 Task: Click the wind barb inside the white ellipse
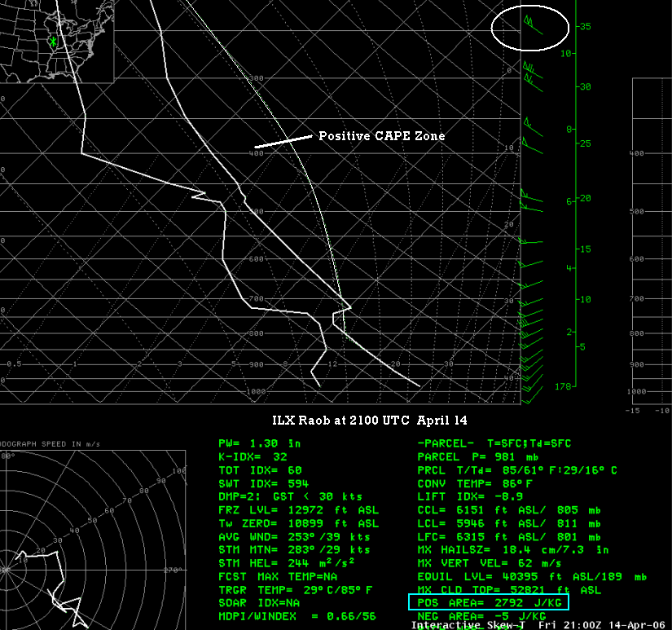coord(532,24)
